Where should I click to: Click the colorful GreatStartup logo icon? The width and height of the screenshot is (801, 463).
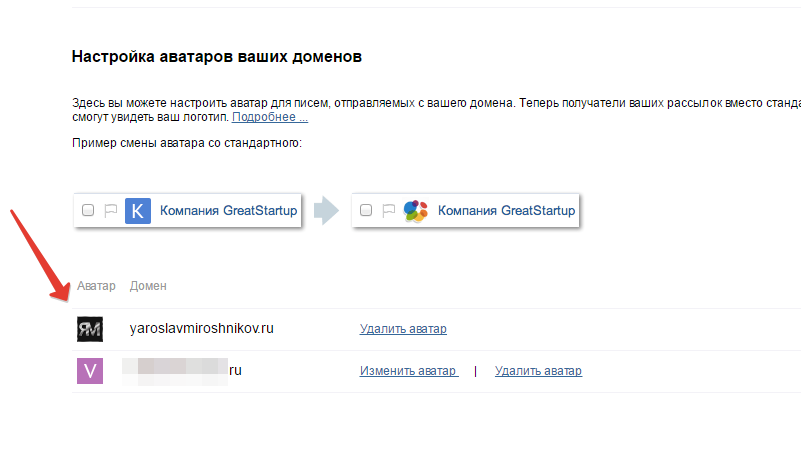pyautogui.click(x=415, y=211)
